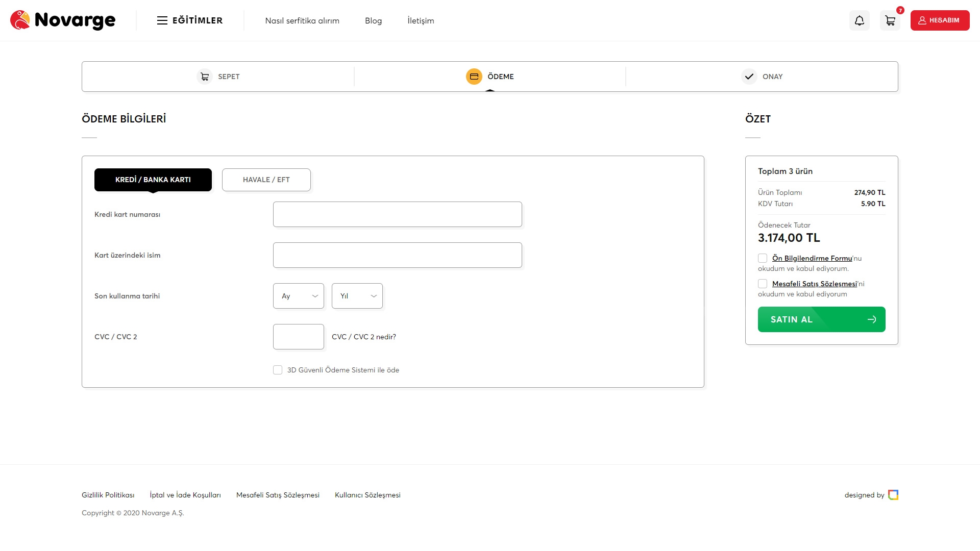This screenshot has height=551, width=980.
Task: Switch to the HAVALE / EFT tab
Action: [266, 180]
